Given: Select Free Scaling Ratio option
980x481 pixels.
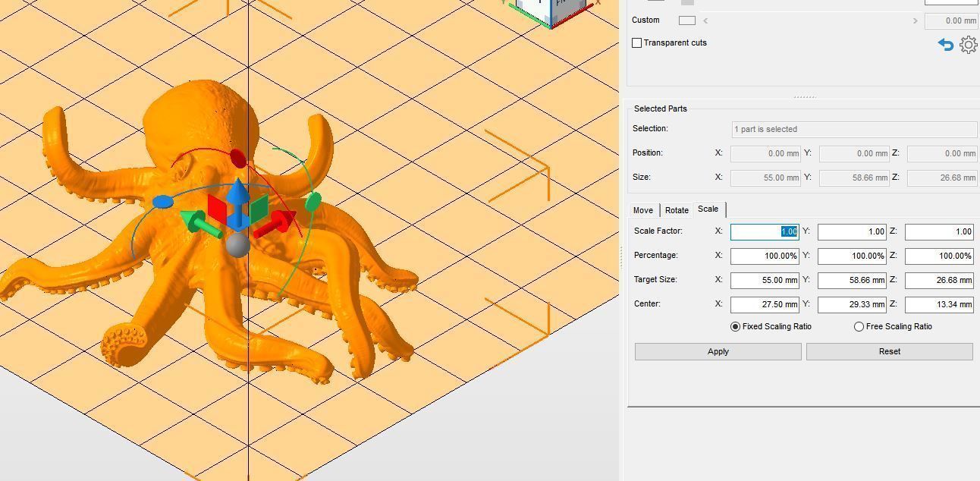Looking at the screenshot, I should pyautogui.click(x=859, y=327).
